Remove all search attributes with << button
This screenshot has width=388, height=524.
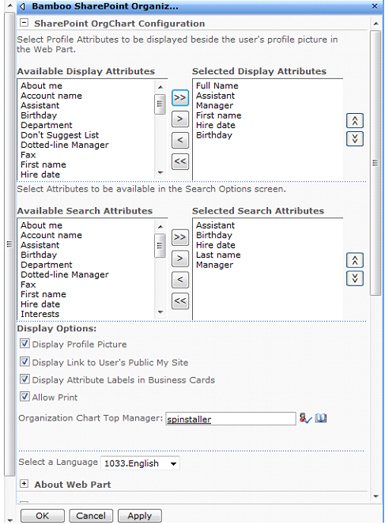(x=180, y=301)
